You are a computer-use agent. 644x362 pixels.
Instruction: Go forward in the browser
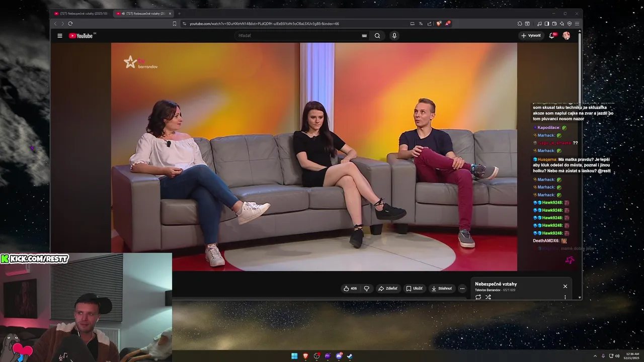click(62, 24)
